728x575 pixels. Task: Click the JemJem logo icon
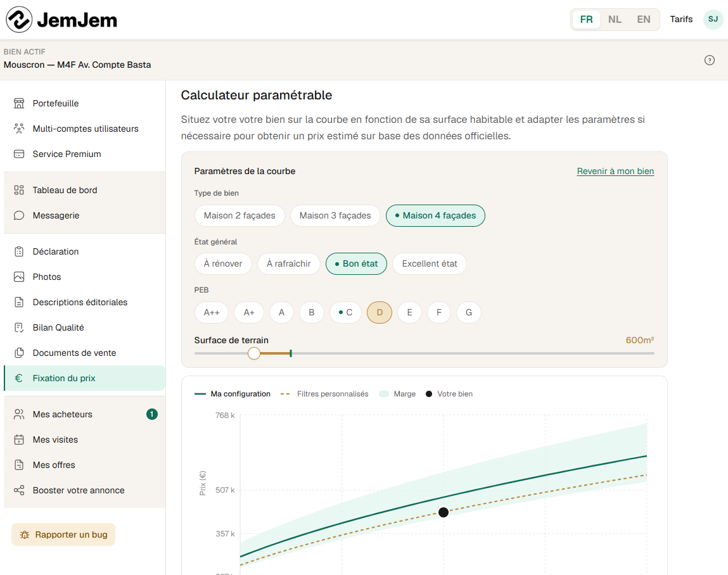[19, 20]
